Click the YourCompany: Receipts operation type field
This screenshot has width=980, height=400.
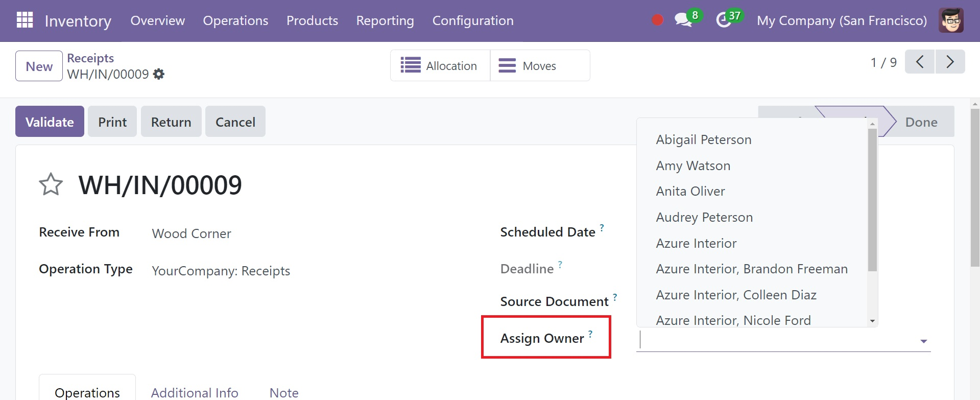click(x=221, y=271)
